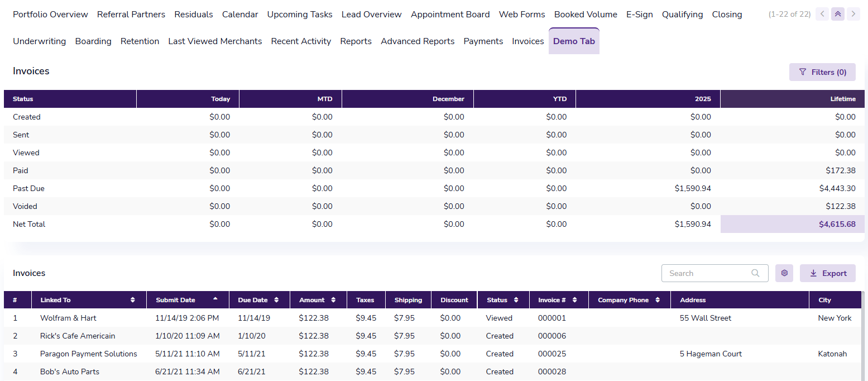Go to the previous tab page arrow
This screenshot has width=868, height=381.
point(822,14)
